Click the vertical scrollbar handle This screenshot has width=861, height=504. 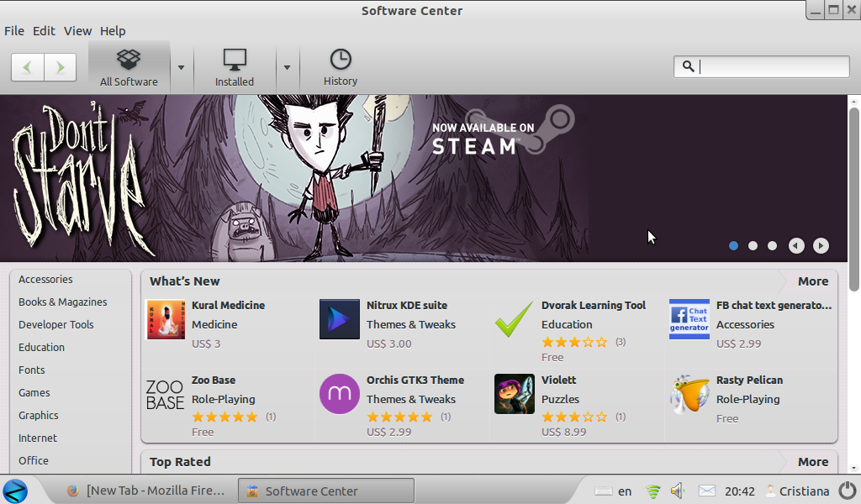(x=854, y=200)
